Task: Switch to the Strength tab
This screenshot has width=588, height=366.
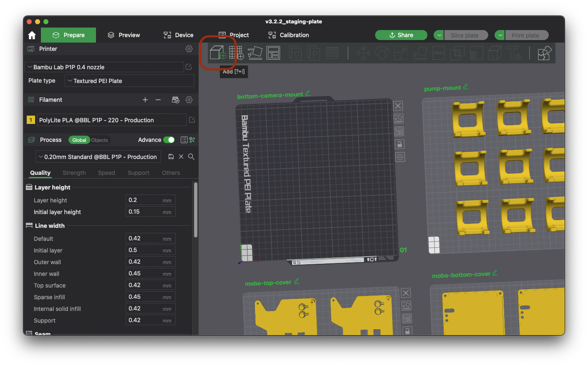Action: pyautogui.click(x=74, y=173)
